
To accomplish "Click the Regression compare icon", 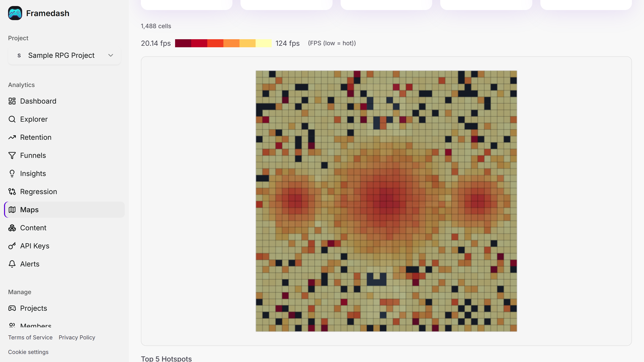I will pyautogui.click(x=12, y=192).
